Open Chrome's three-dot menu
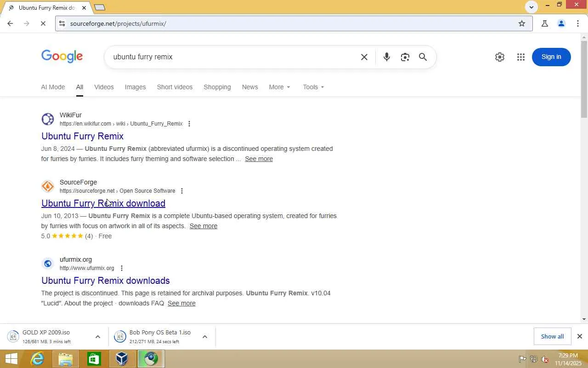 point(578,23)
